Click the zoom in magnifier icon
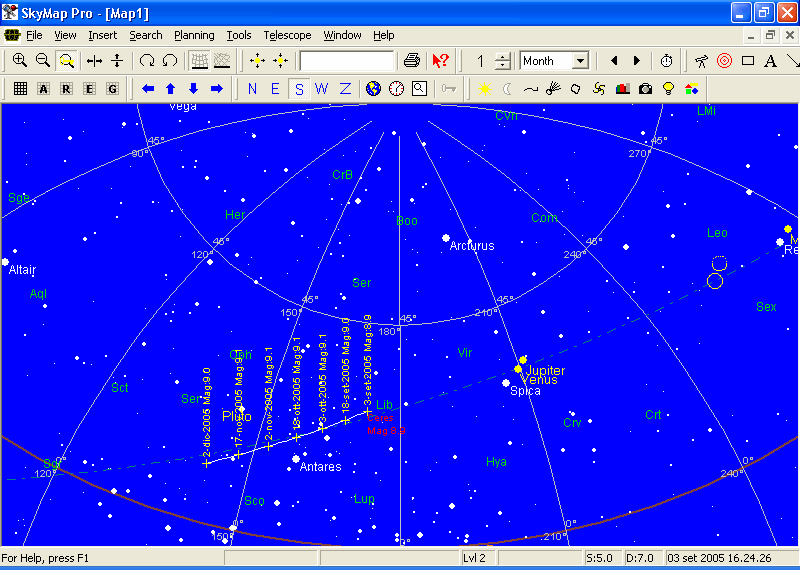The height and width of the screenshot is (570, 800). coord(20,61)
